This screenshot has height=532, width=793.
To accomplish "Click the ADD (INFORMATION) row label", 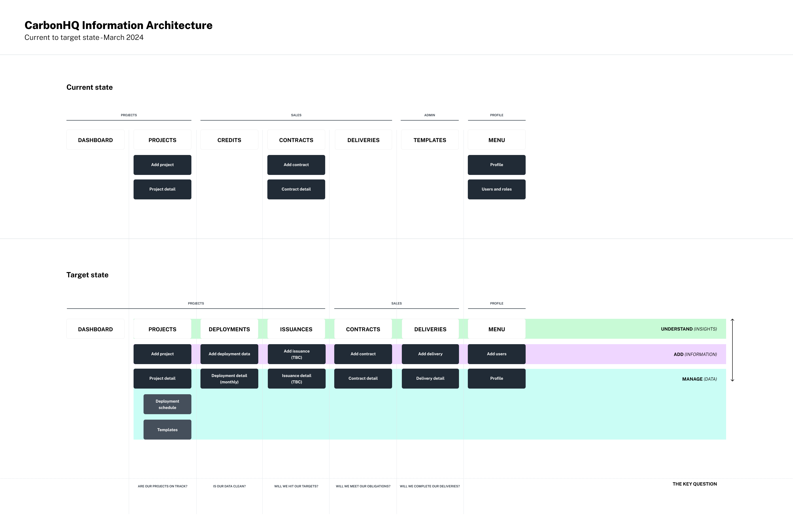I will [695, 355].
